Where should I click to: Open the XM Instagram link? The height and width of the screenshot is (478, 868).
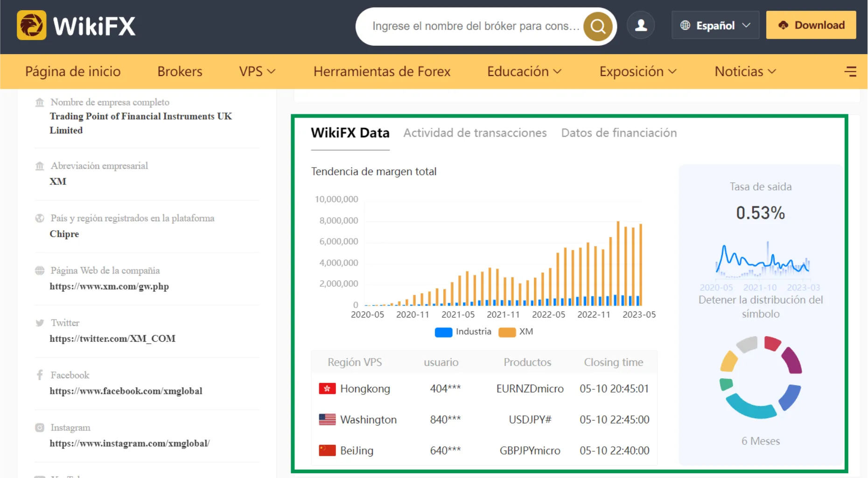tap(130, 443)
